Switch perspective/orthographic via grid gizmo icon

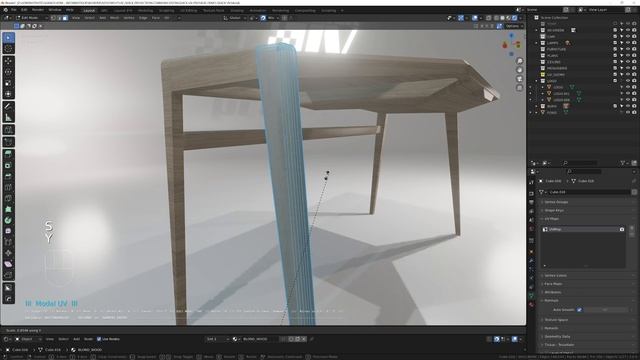[x=520, y=88]
